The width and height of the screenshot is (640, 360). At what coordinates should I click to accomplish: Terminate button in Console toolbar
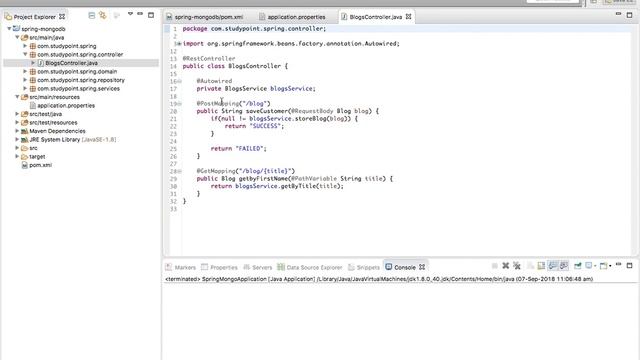495,266
